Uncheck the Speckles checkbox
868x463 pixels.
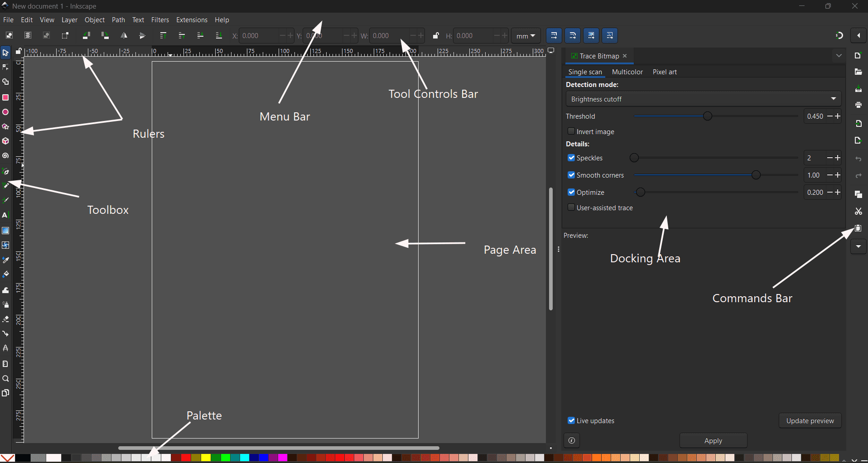tap(571, 158)
